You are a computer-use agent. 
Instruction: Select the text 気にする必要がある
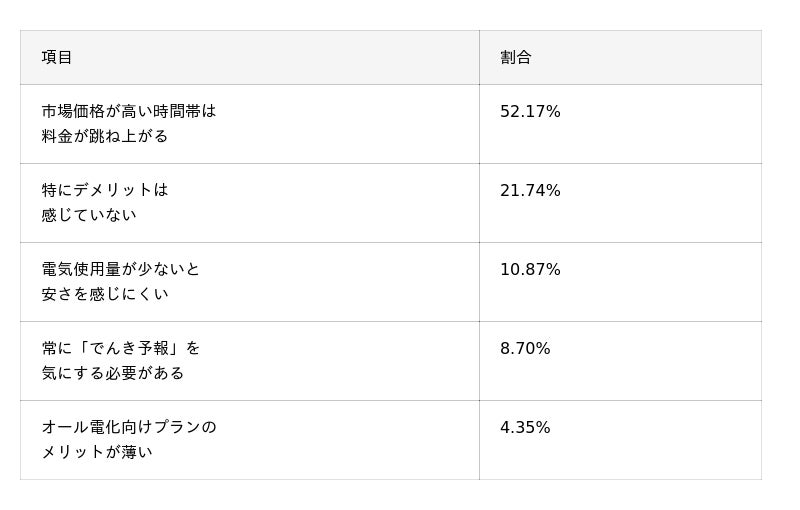(113, 373)
